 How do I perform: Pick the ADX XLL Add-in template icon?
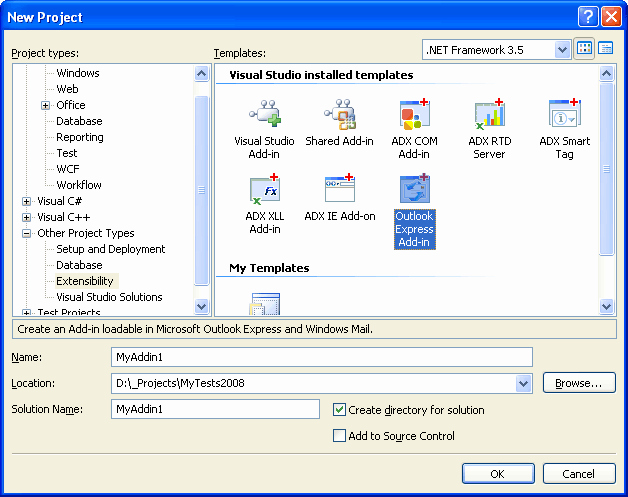pyautogui.click(x=264, y=189)
